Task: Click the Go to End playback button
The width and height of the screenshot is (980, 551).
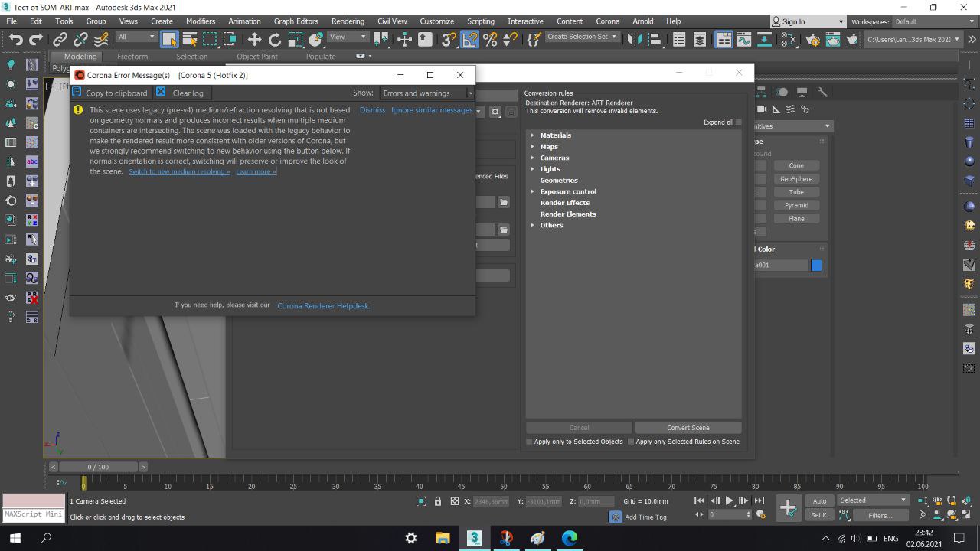Action: click(759, 501)
